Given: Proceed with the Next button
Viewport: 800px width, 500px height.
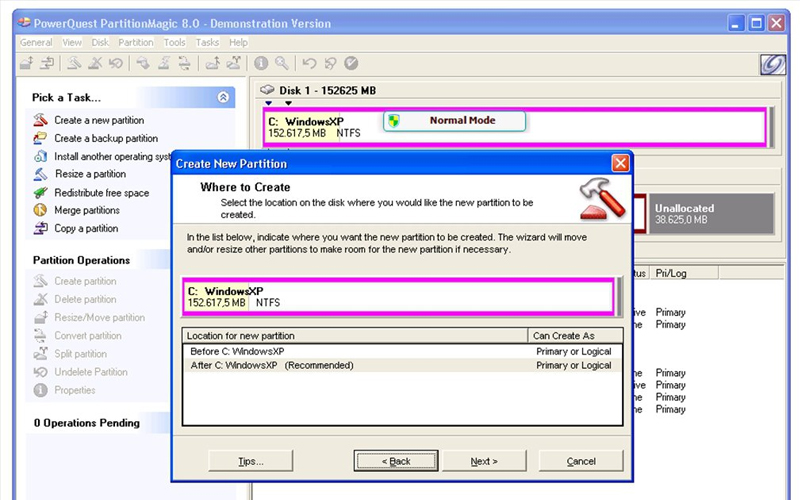Looking at the screenshot, I should pyautogui.click(x=484, y=461).
